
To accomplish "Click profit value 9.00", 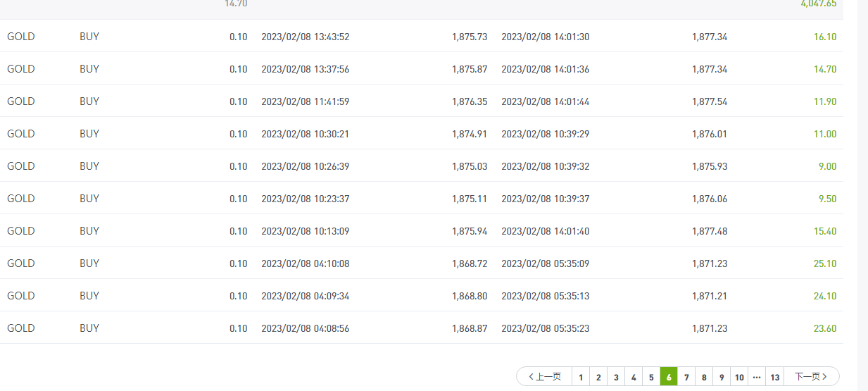I will tap(827, 166).
